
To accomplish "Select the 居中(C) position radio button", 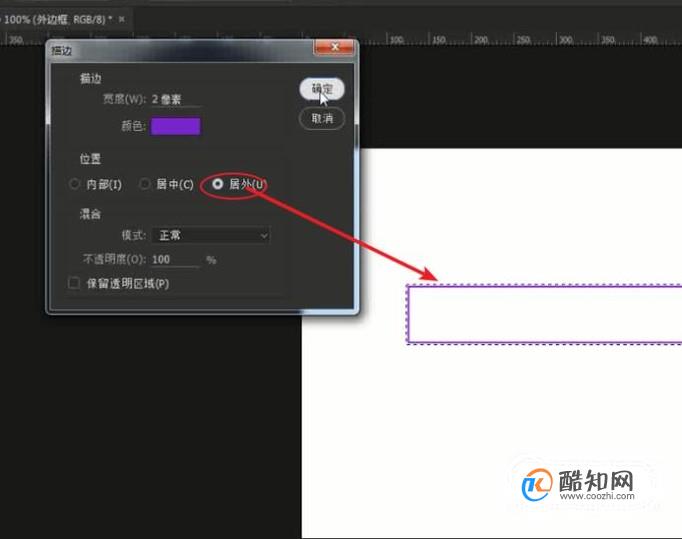I will tap(144, 184).
